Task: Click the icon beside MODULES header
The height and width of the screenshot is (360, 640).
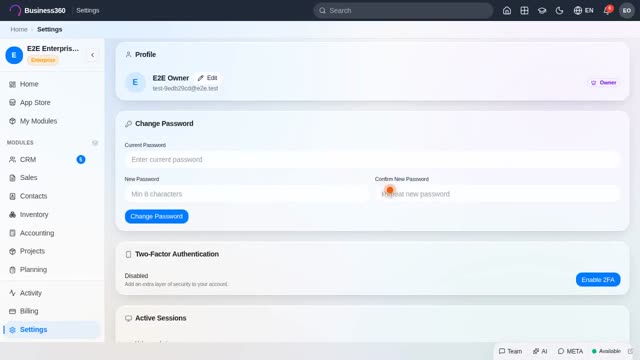Action: click(x=95, y=143)
